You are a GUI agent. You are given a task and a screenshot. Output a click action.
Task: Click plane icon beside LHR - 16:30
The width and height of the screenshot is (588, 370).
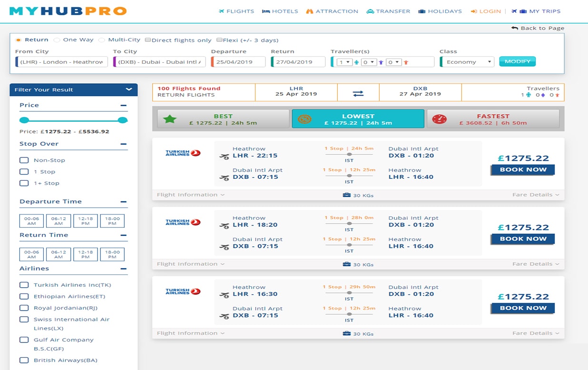[x=224, y=295]
